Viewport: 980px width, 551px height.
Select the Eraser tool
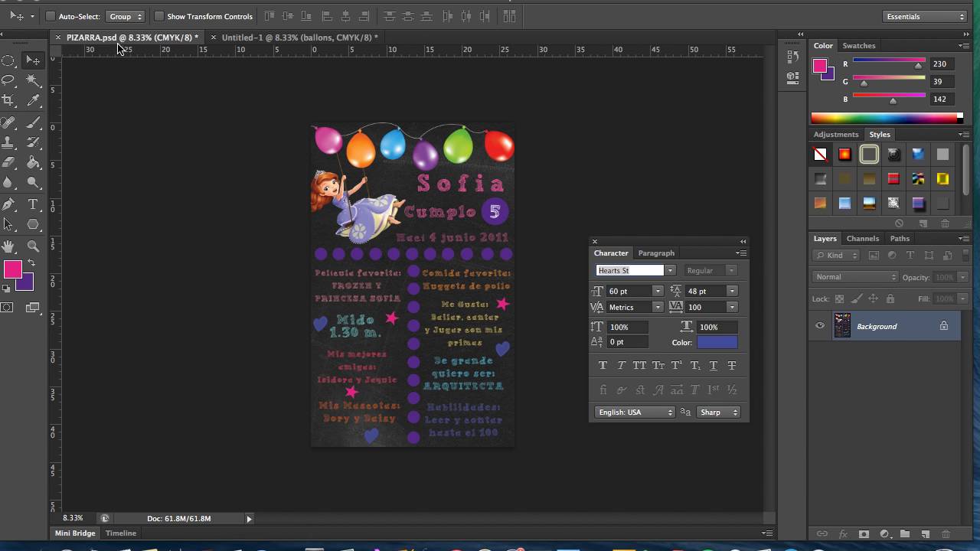pos(8,162)
